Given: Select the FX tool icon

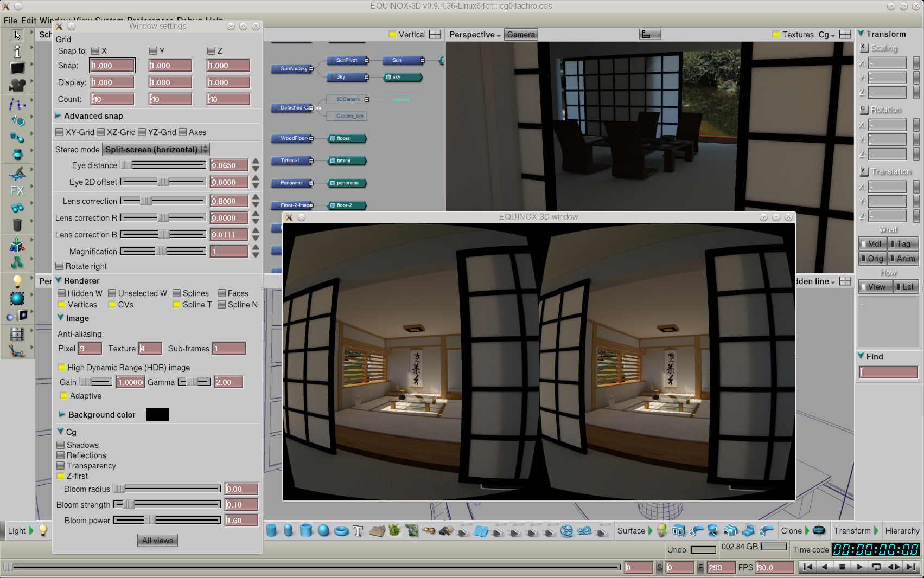Looking at the screenshot, I should [17, 191].
